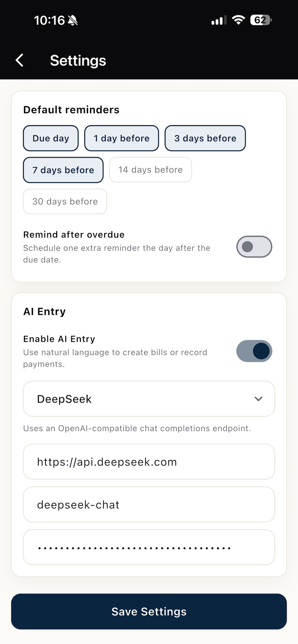This screenshot has width=298, height=644.
Task: Disable the Enable AI Entry switch
Action: pos(254,351)
